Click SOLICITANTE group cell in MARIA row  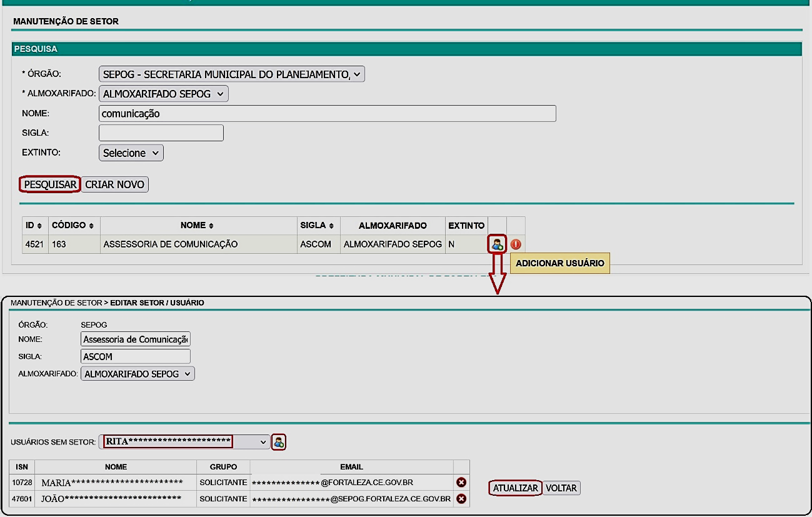[223, 483]
